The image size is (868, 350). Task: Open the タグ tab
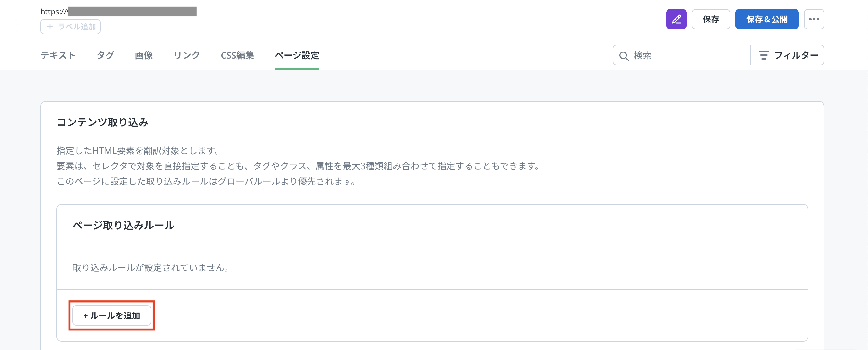[105, 55]
